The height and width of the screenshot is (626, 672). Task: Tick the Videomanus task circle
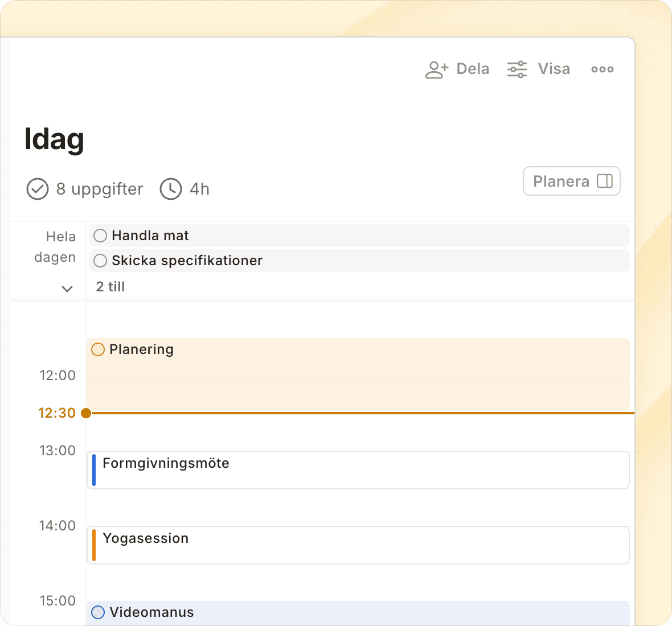point(98,612)
